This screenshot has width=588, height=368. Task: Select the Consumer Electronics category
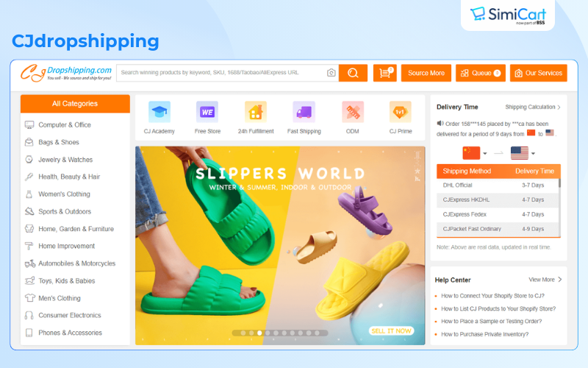(x=70, y=315)
